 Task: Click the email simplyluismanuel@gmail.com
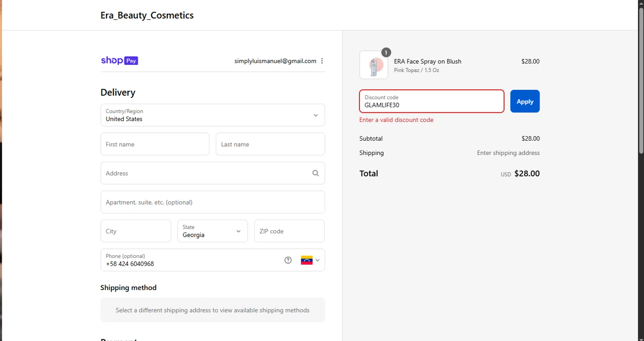pyautogui.click(x=275, y=61)
